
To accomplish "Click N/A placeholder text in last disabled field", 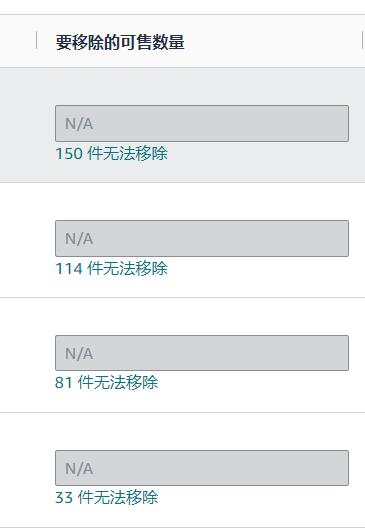I will tap(79, 469).
